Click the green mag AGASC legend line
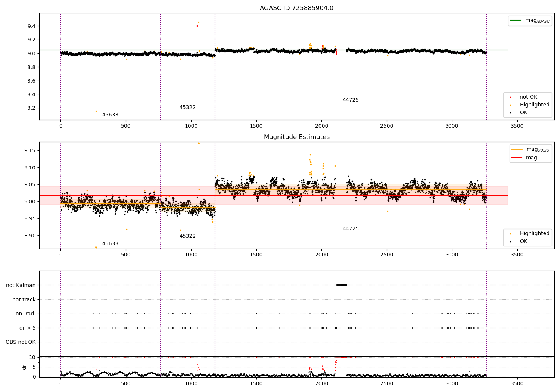 (516, 20)
